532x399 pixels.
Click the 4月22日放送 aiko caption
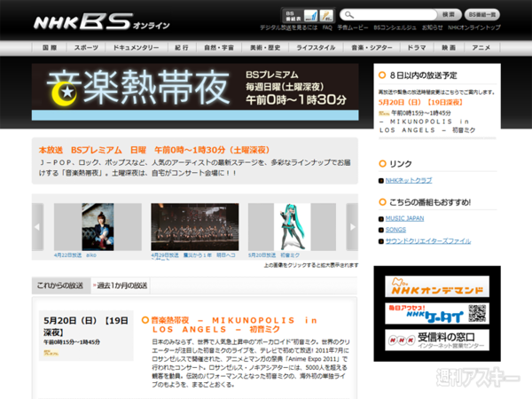tap(75, 255)
